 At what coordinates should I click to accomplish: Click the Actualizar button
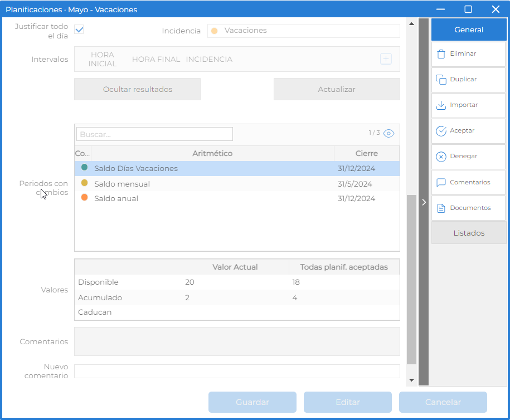coord(337,89)
